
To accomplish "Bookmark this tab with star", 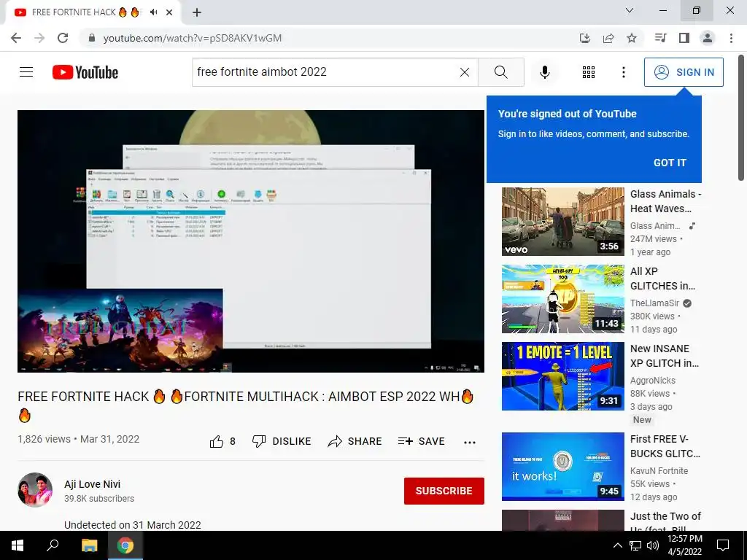I will [x=632, y=38].
